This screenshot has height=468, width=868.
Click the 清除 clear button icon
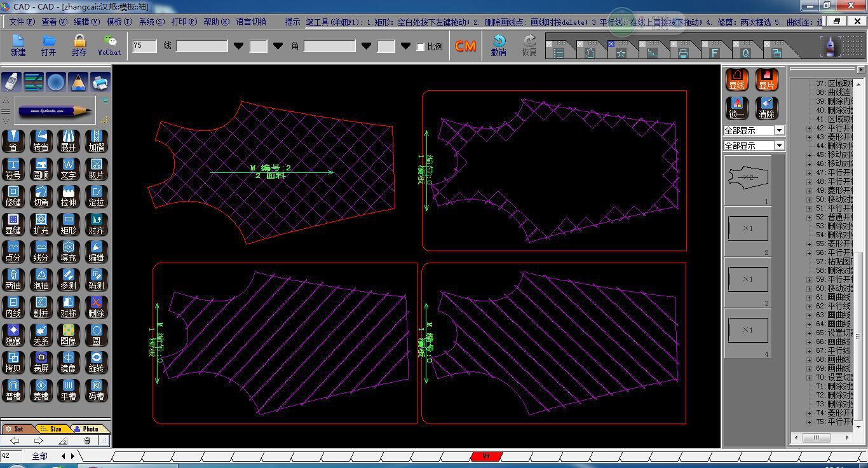pos(767,107)
